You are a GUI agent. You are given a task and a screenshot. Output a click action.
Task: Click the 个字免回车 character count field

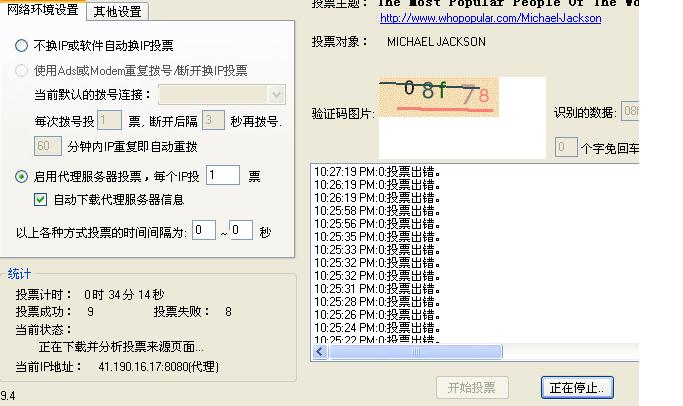(x=565, y=148)
